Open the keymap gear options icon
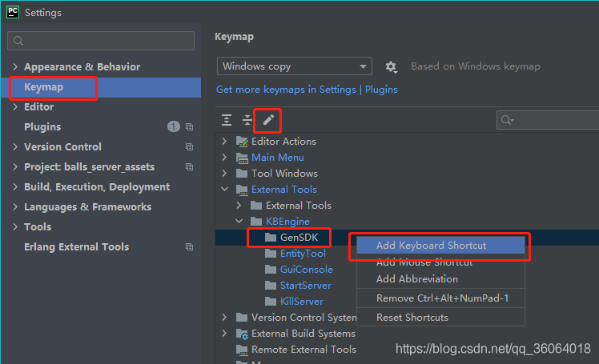 click(x=391, y=67)
